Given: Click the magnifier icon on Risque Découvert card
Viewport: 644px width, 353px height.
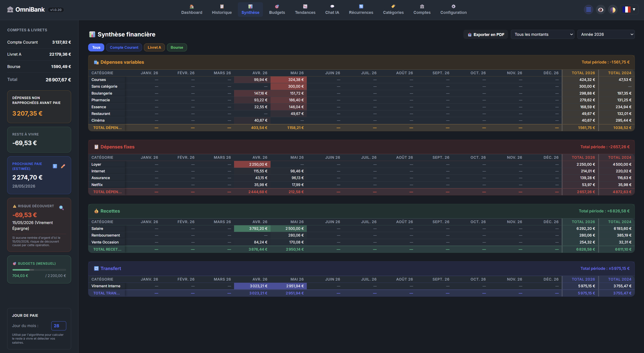Looking at the screenshot, I should (61, 208).
